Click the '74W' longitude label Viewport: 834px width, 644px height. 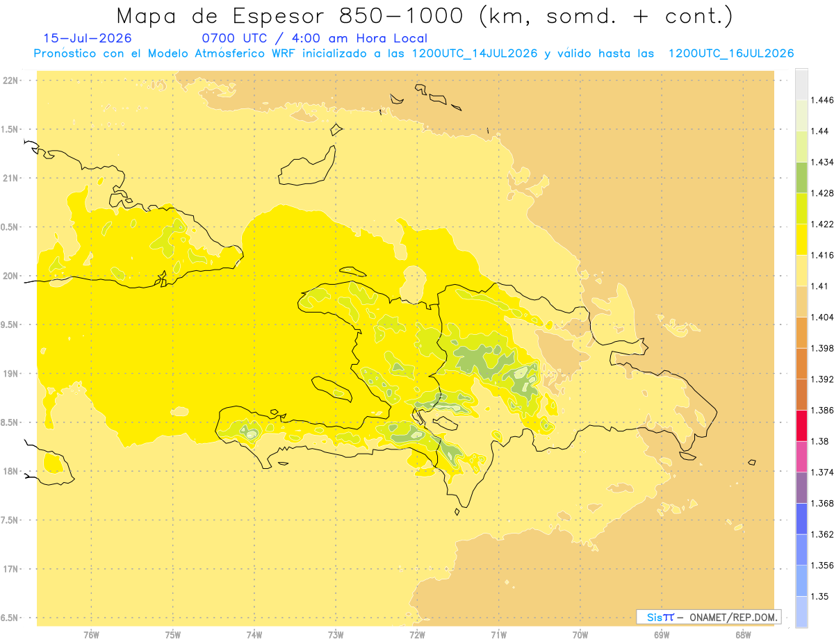[254, 635]
